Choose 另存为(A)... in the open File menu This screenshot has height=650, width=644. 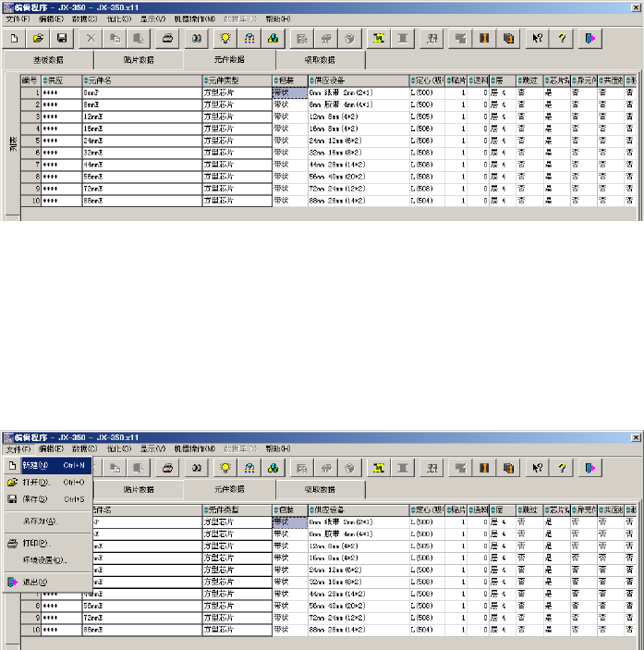48,521
